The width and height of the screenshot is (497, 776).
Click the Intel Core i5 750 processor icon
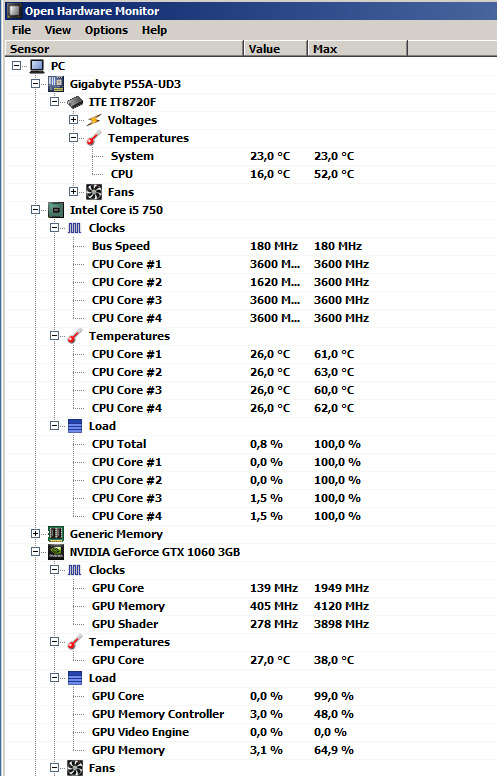pyautogui.click(x=56, y=210)
